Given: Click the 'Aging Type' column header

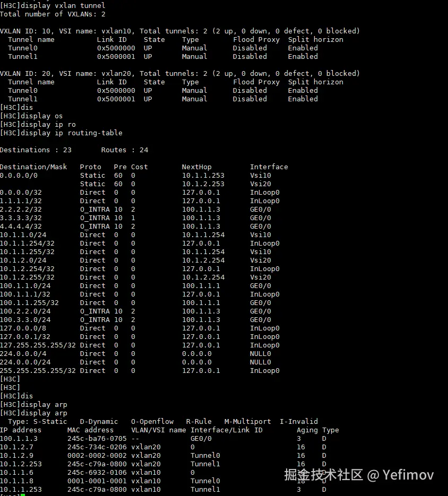Looking at the screenshot, I should 317,430.
